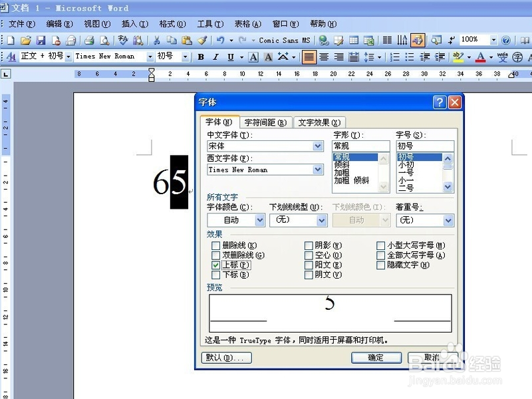Change font color with the red A icon
The height and width of the screenshot is (399, 532).
tap(480, 57)
